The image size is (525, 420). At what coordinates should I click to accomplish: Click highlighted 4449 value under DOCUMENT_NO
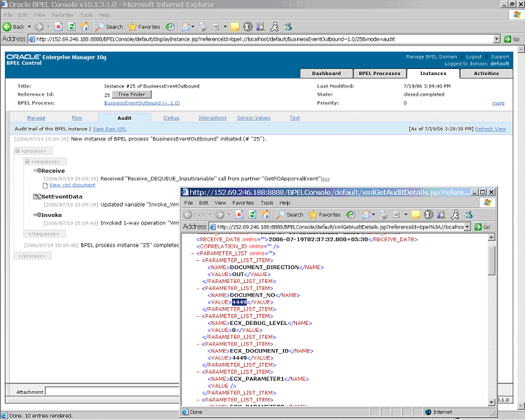pyautogui.click(x=239, y=302)
